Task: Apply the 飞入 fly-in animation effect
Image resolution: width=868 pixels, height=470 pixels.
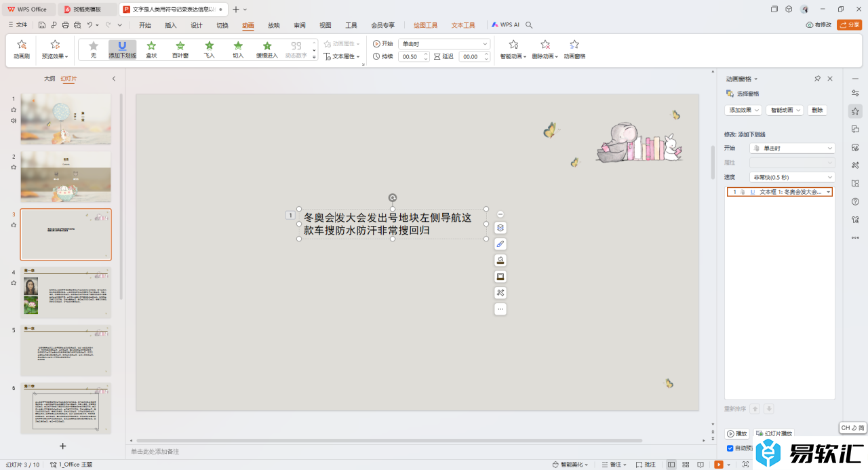Action: 210,50
